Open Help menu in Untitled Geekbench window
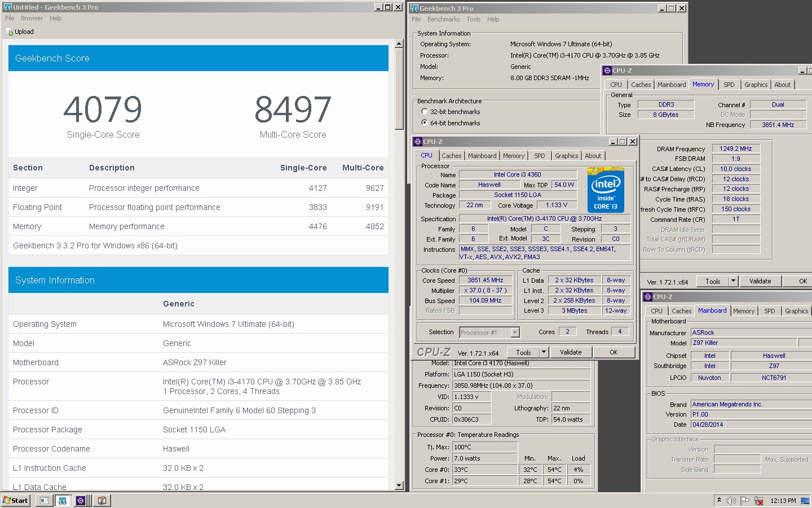This screenshot has height=508, width=812. pos(55,18)
